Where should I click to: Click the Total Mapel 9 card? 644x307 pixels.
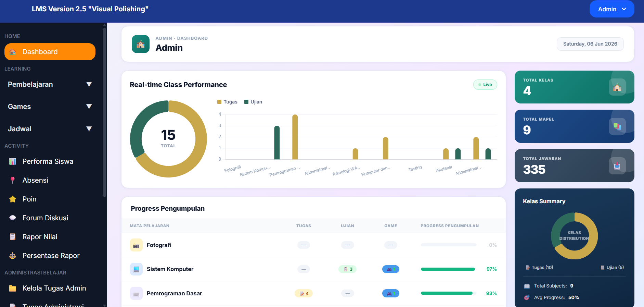coord(575,126)
